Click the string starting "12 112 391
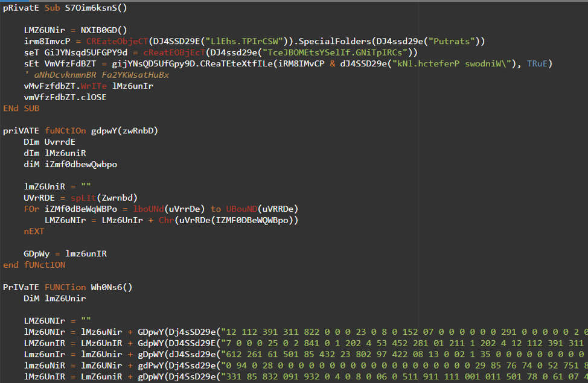The image size is (588, 383). (404, 332)
